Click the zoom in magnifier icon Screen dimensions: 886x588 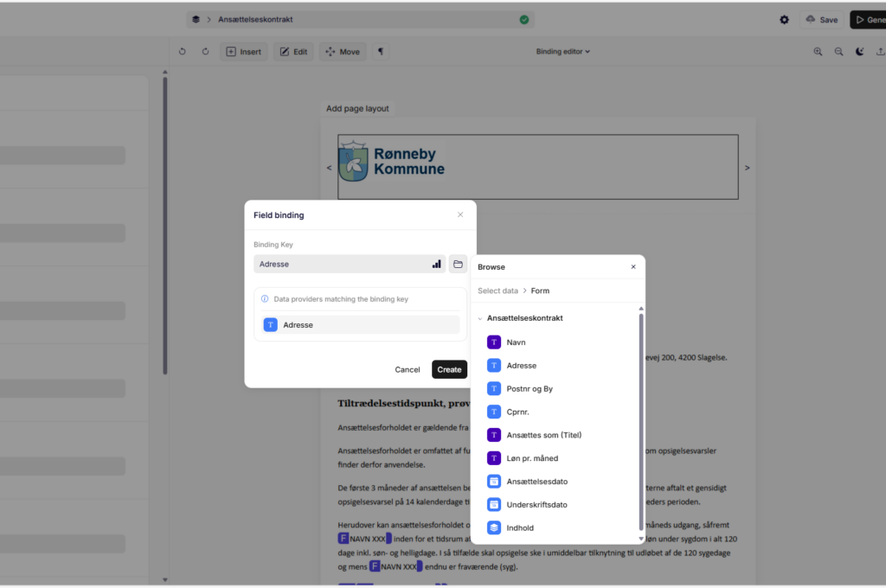(818, 52)
